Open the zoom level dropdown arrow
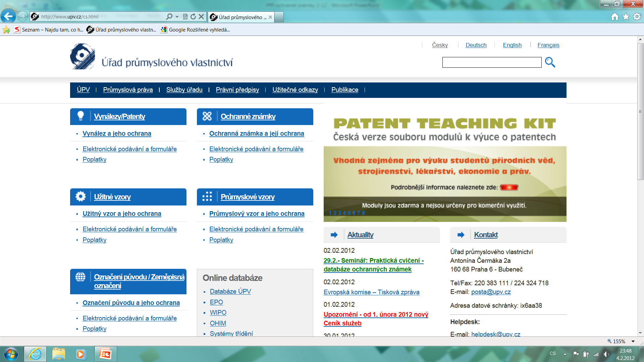Image resolution: width=644 pixels, height=362 pixels. 633,342
